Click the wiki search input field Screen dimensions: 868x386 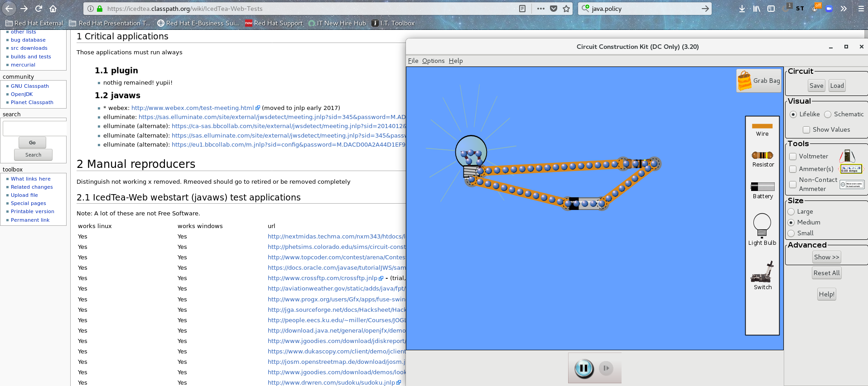(34, 129)
